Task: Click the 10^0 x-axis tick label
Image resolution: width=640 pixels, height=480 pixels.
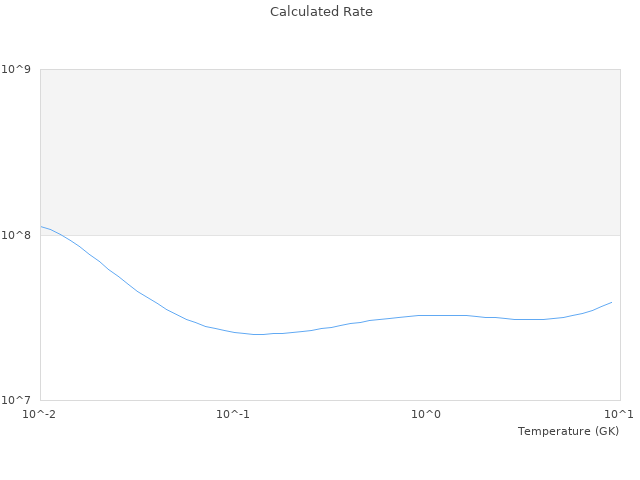Action: pos(427,415)
